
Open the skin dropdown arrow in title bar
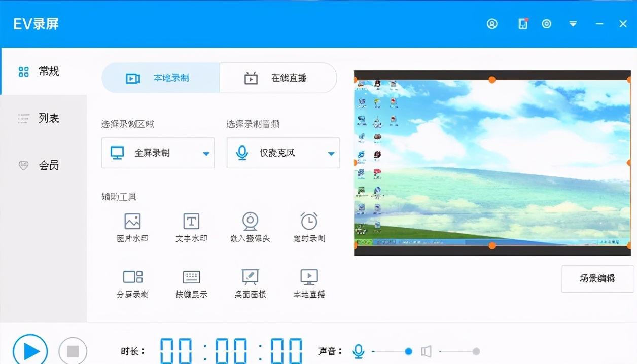573,24
